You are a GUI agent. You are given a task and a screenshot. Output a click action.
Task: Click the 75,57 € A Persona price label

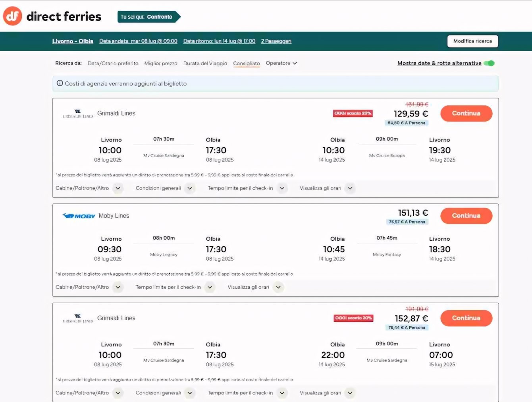click(x=407, y=222)
